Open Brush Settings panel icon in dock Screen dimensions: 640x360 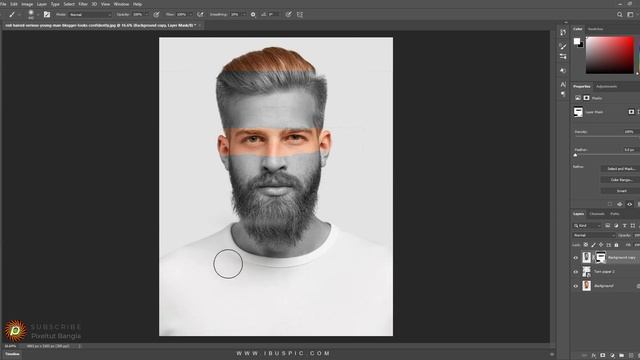pos(563,56)
